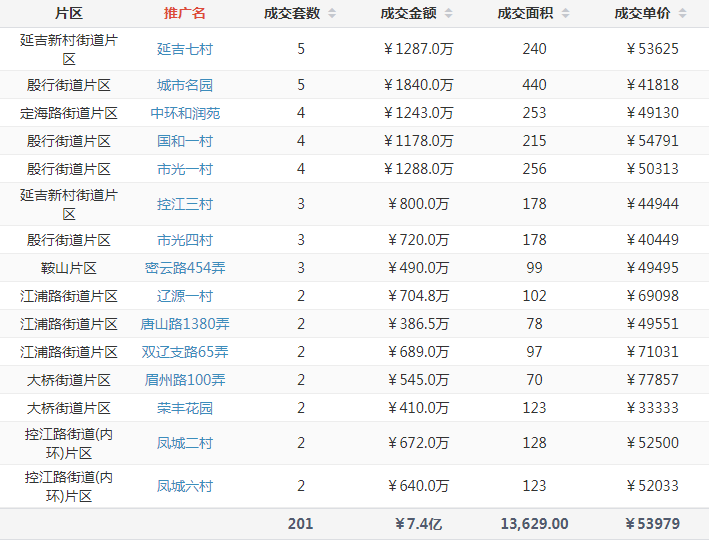
Task: Select unit price ￥77857
Action: 652,380
